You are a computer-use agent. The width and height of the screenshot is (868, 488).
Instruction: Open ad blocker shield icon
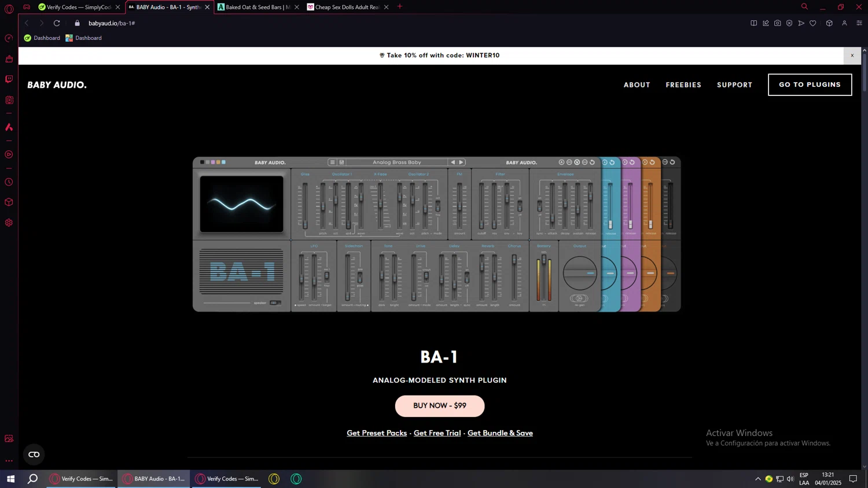coord(789,23)
